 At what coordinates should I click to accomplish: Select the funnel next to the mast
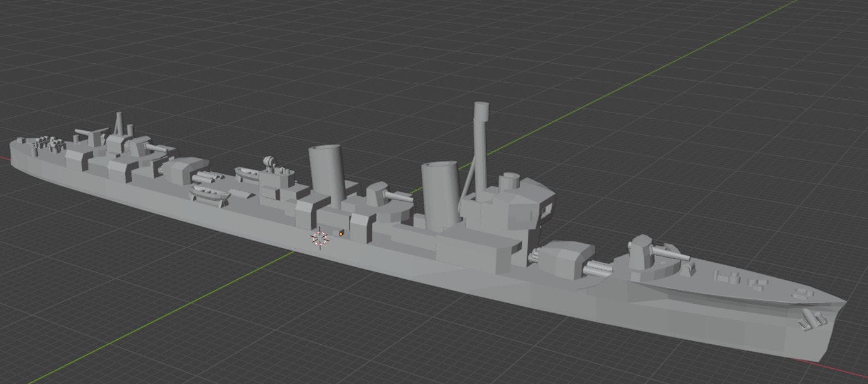(x=441, y=196)
